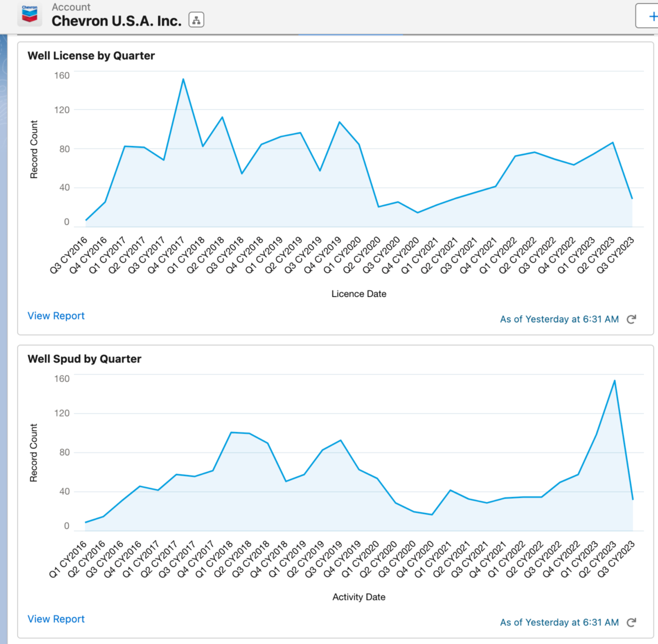
Task: Select the Well License by Quarter title
Action: click(91, 56)
